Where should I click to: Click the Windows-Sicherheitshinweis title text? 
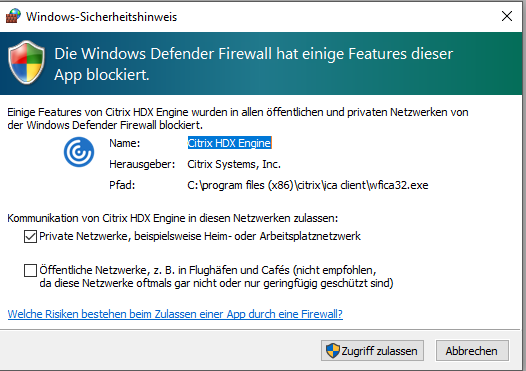[102, 17]
